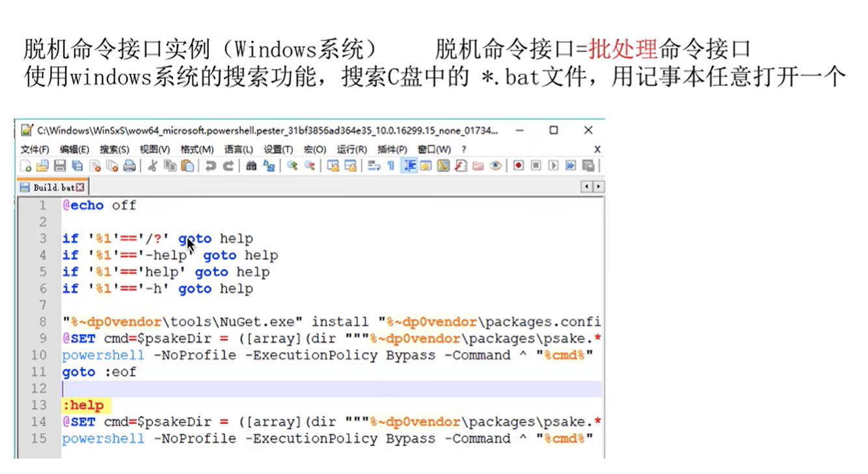Print the Build.bat document

click(x=129, y=165)
